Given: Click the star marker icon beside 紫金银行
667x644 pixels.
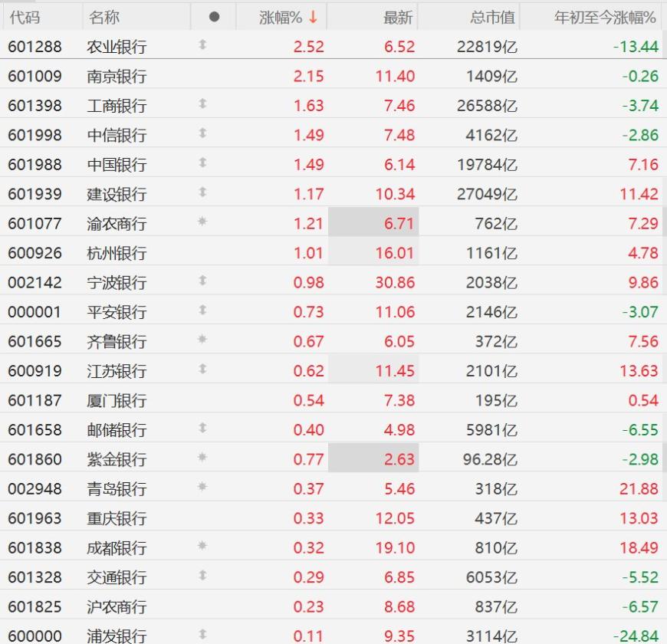Looking at the screenshot, I should coord(202,457).
